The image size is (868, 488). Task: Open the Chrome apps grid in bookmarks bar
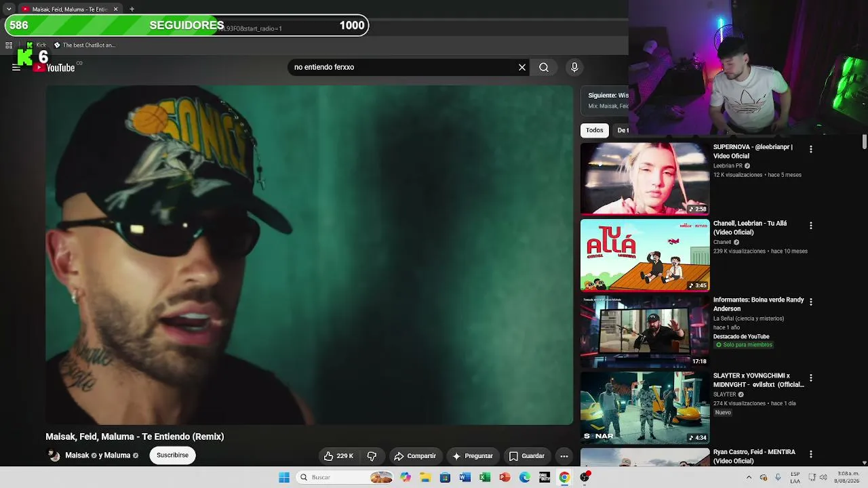(9, 45)
